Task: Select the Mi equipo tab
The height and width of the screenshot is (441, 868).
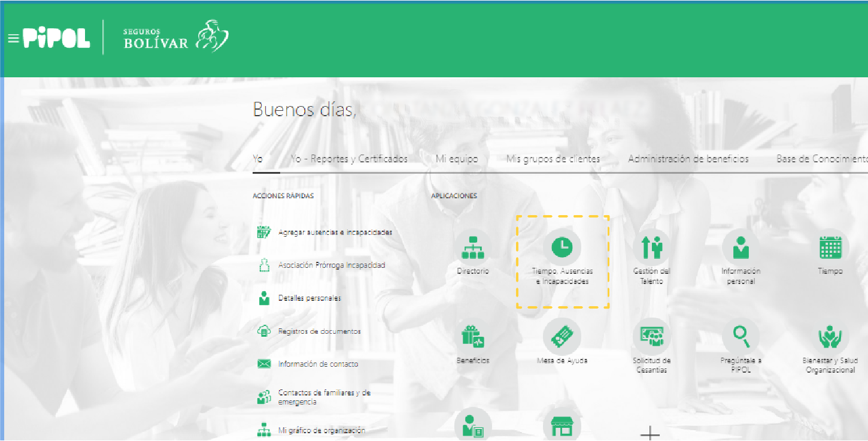Action: [457, 159]
